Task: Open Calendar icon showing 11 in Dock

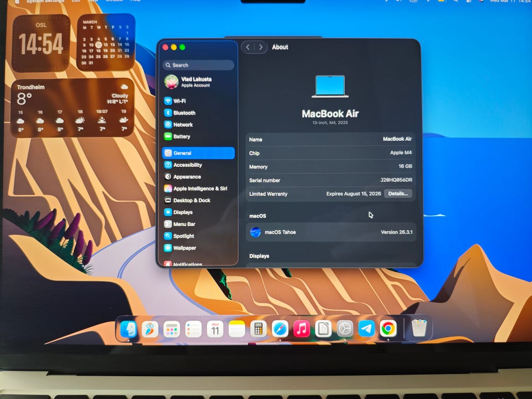Action: tap(215, 329)
